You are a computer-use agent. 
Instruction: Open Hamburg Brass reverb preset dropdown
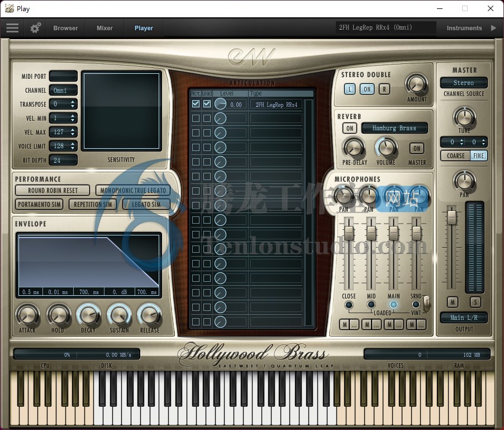[394, 128]
